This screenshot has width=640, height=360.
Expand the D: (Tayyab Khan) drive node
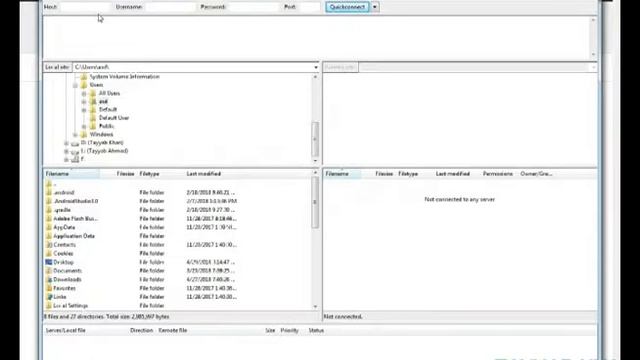(x=67, y=143)
